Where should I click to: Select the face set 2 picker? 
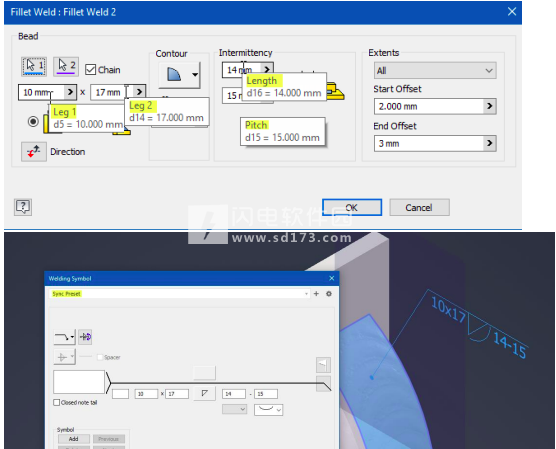(66, 66)
